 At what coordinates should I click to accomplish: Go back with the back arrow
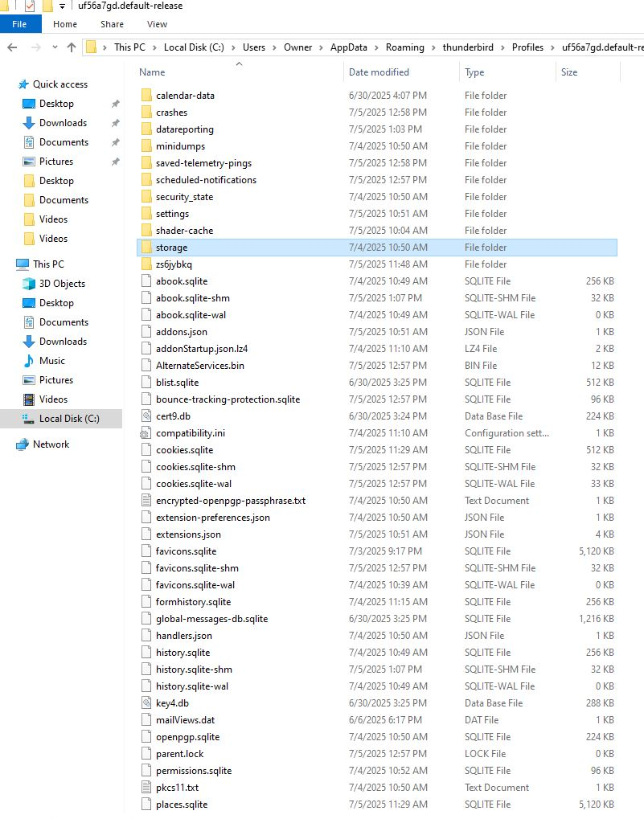(x=12, y=47)
